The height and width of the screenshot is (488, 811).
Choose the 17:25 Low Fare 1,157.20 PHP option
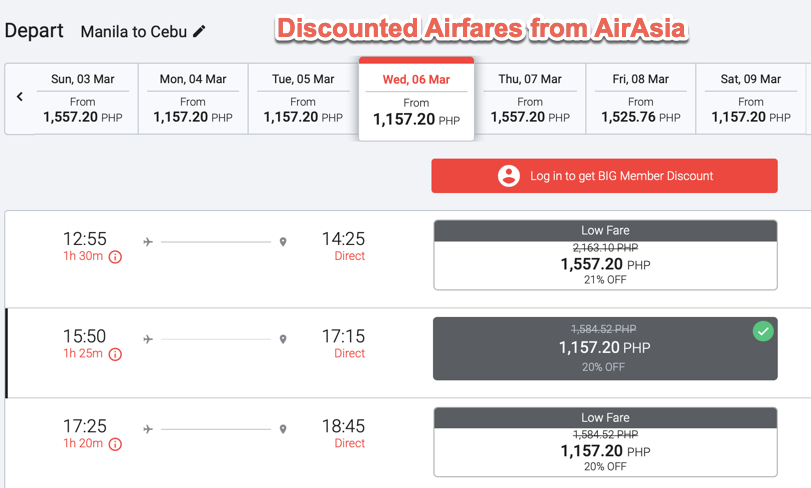click(604, 442)
